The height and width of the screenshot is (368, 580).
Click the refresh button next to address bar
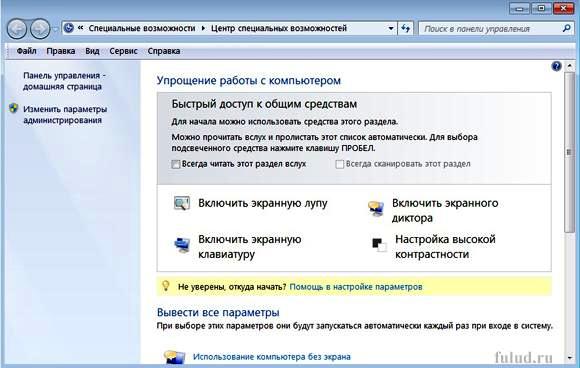coord(405,28)
